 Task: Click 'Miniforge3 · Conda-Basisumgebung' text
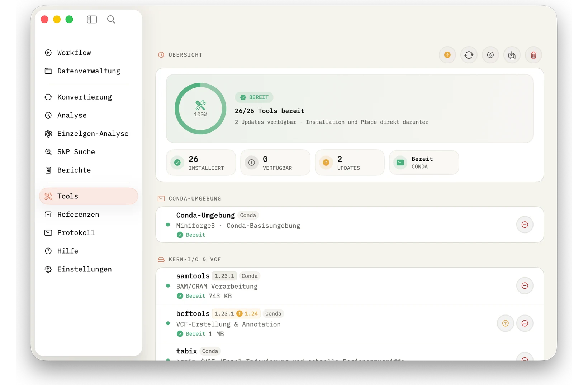click(x=238, y=226)
